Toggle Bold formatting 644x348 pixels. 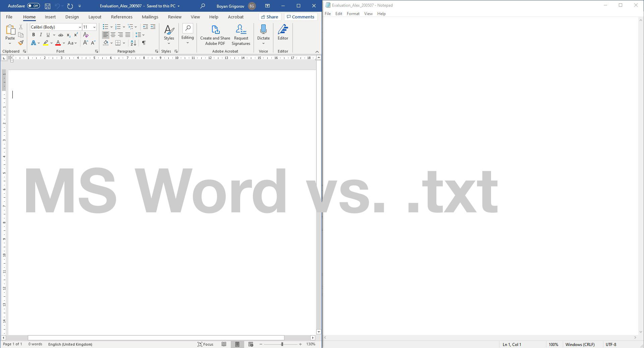(34, 35)
